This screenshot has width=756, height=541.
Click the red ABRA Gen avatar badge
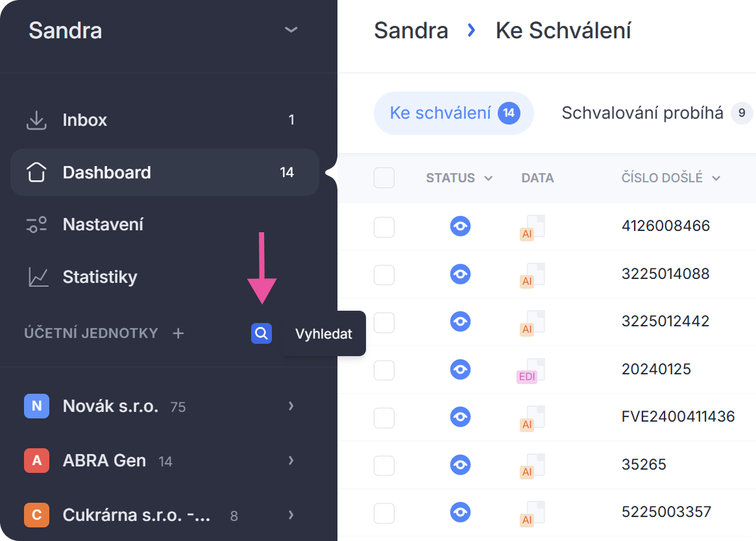tap(37, 461)
